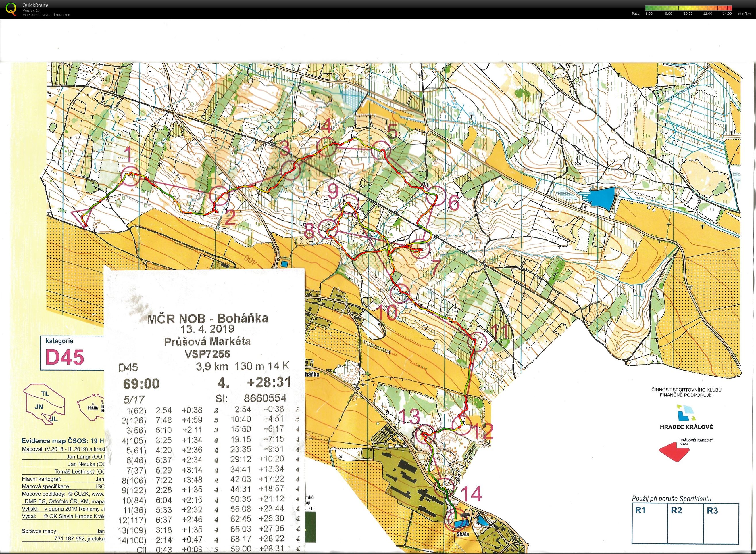Click control circle 11 on the map
This screenshot has width=756, height=554.
click(477, 342)
